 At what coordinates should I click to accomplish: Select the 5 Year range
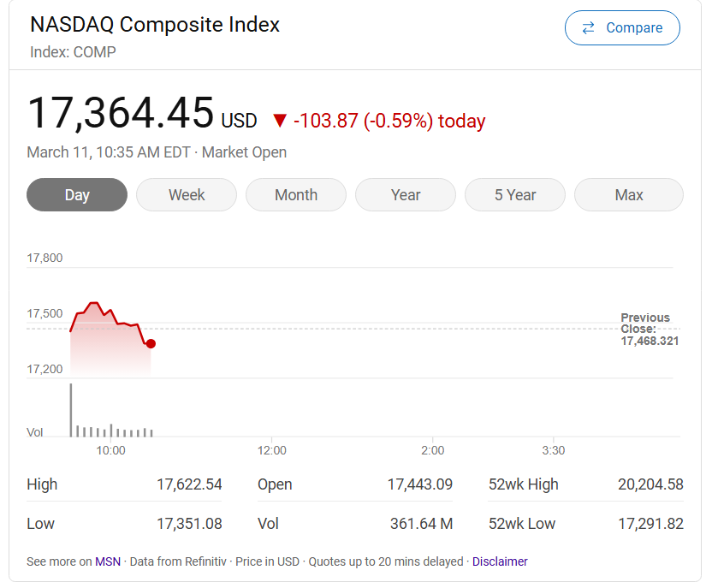[515, 195]
